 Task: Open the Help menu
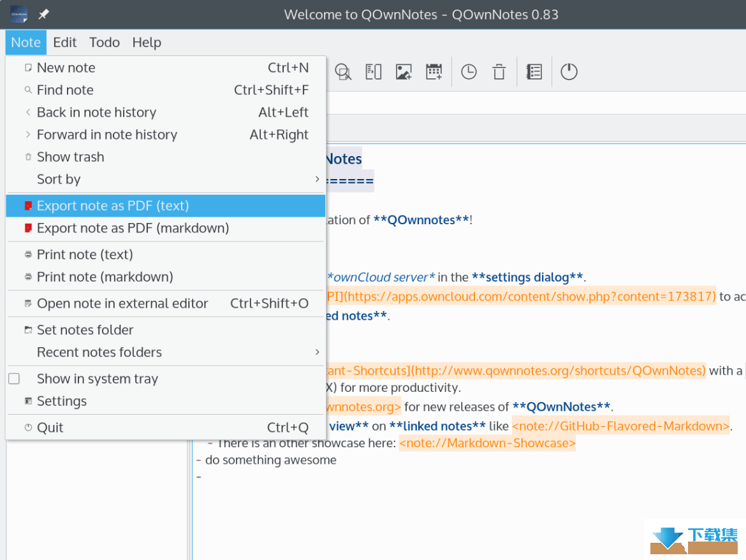click(x=147, y=42)
